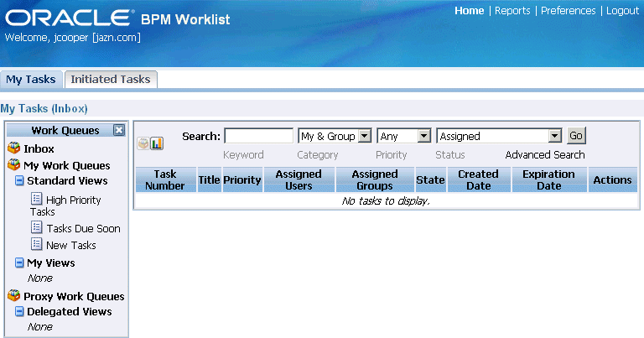This screenshot has width=644, height=338.
Task: Collapse the Standard Views tree node
Action: click(x=19, y=180)
